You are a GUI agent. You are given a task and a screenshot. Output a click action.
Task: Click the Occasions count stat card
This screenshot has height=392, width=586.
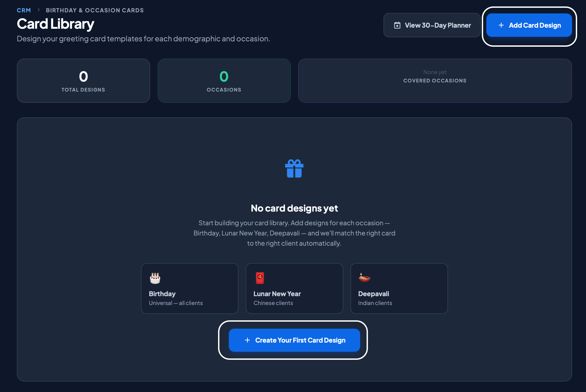[224, 81]
